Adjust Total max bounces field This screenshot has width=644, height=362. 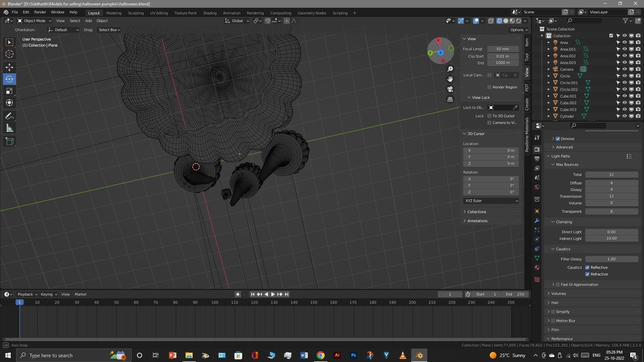pos(611,175)
